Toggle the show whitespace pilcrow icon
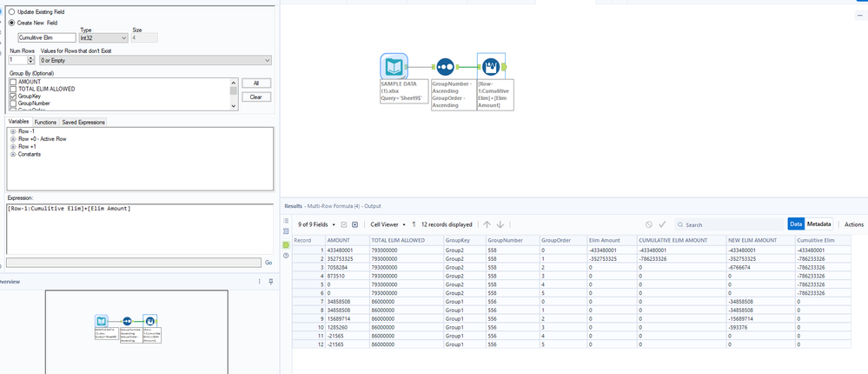Viewport: 868px width, 374px height. (x=414, y=224)
